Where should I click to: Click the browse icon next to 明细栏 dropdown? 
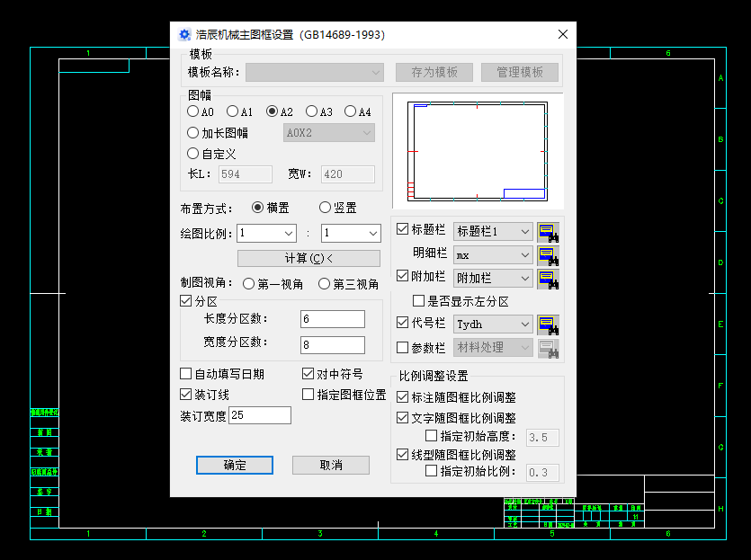(x=548, y=255)
